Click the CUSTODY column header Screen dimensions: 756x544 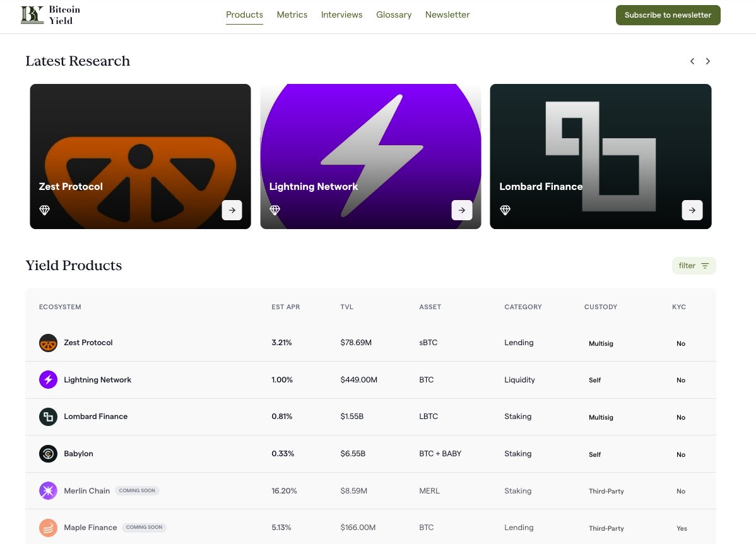(x=601, y=307)
